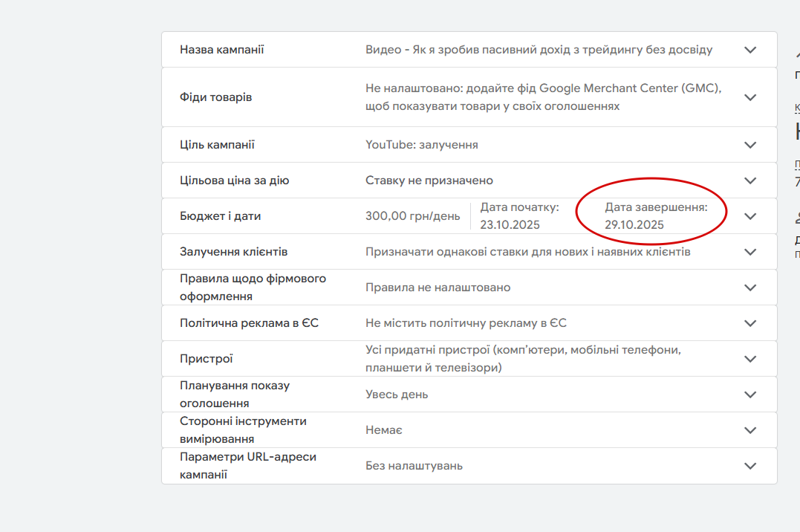Click the Ставку не призначено value
The height and width of the screenshot is (532, 800).
coord(429,181)
